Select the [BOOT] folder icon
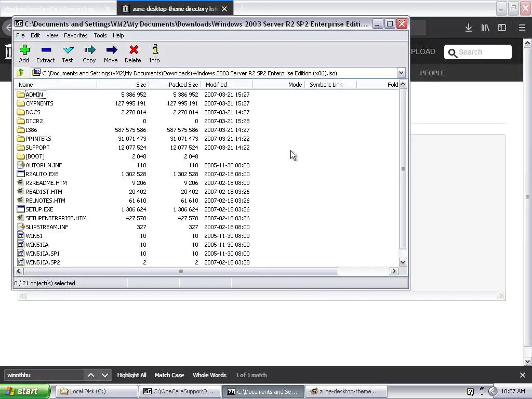 [21, 156]
